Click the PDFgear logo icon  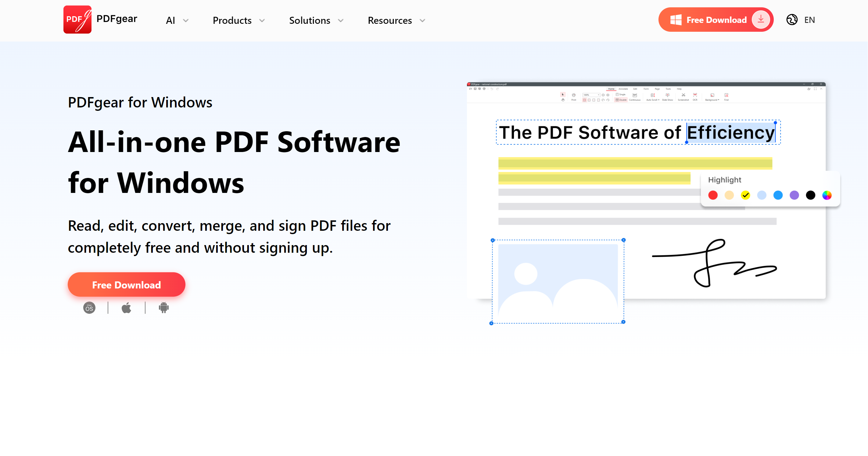77,19
